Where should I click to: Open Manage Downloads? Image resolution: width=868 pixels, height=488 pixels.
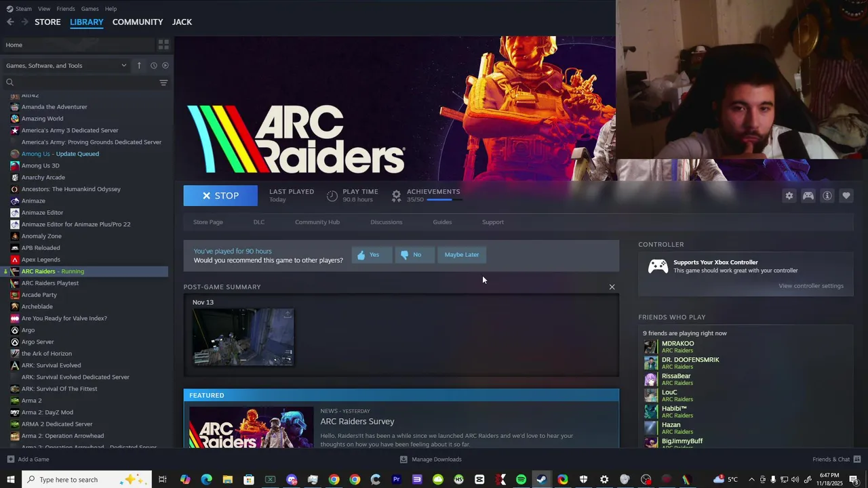click(x=431, y=460)
